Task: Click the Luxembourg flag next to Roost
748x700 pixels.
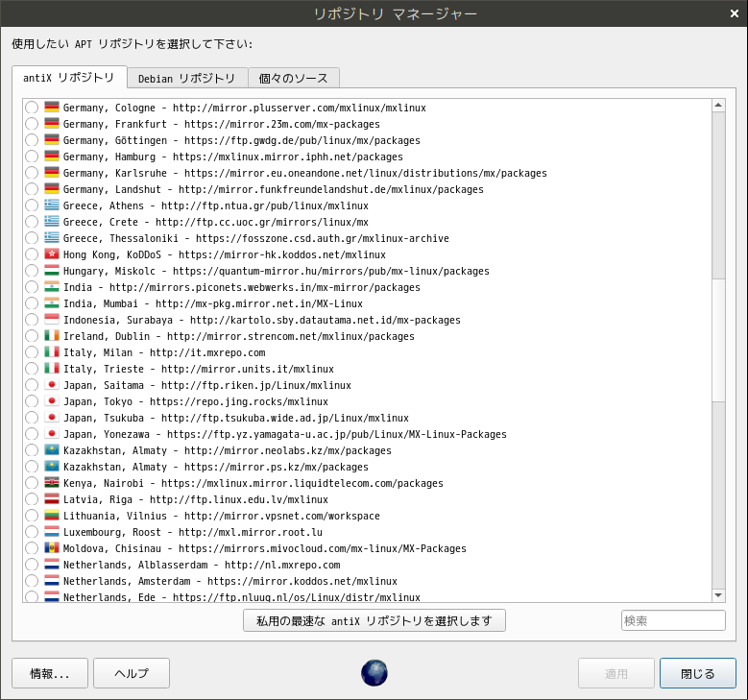Action: tap(52, 532)
